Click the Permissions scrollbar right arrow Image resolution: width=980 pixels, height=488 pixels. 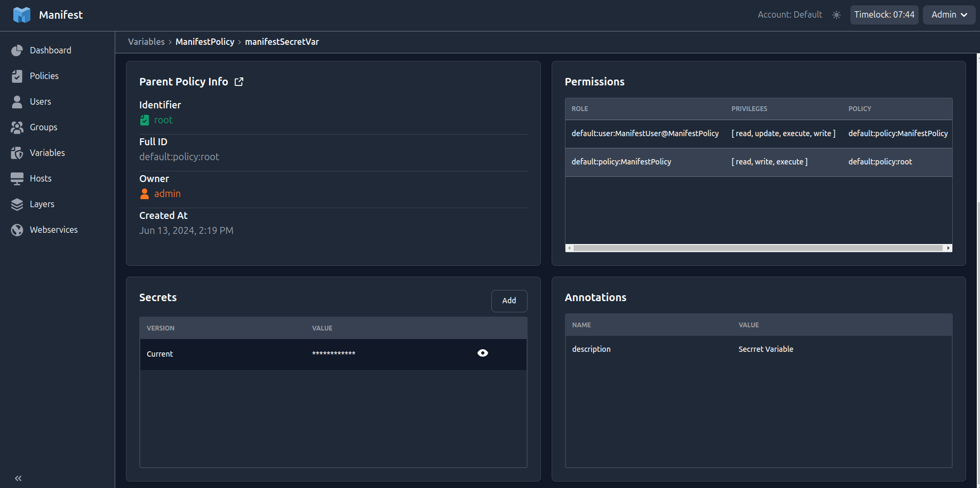[949, 248]
